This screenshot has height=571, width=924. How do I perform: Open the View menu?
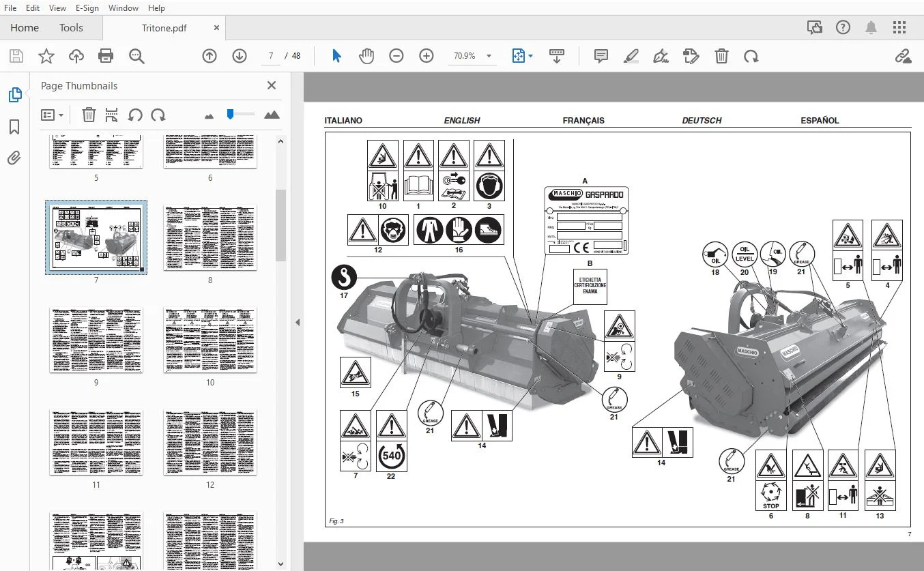coord(57,8)
